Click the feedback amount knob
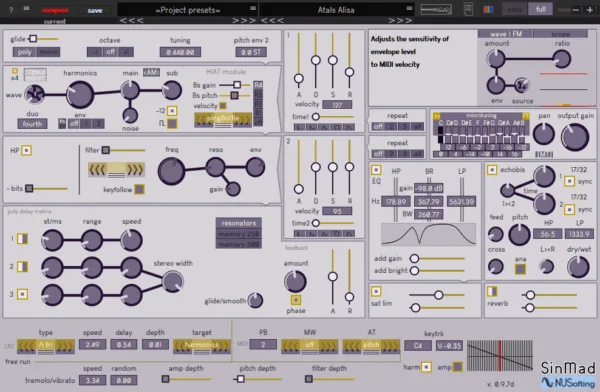 click(295, 281)
